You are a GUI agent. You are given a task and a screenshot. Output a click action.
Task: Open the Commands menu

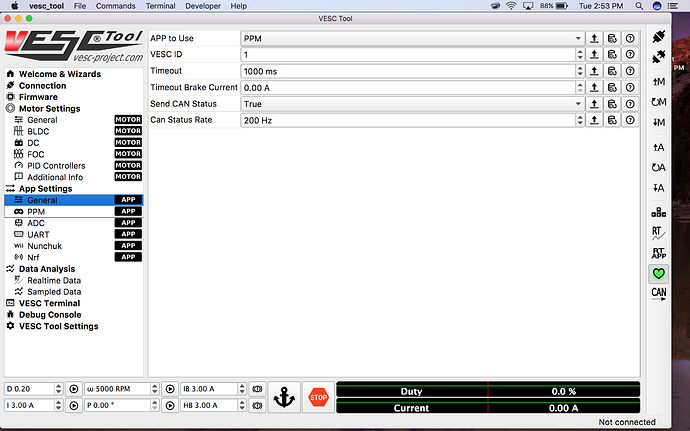116,6
